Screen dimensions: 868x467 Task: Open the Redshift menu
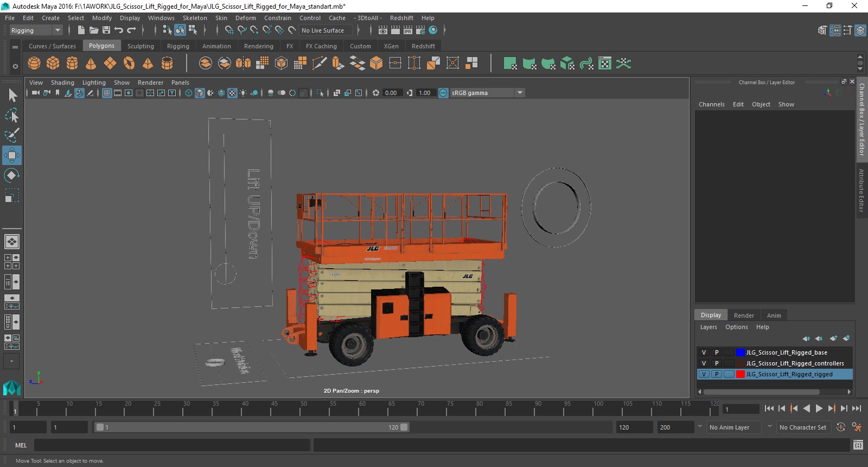(401, 18)
